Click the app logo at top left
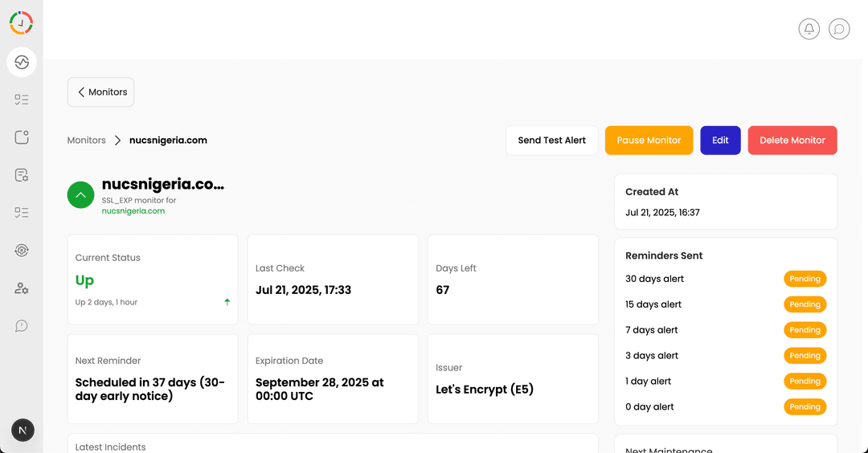 [21, 22]
